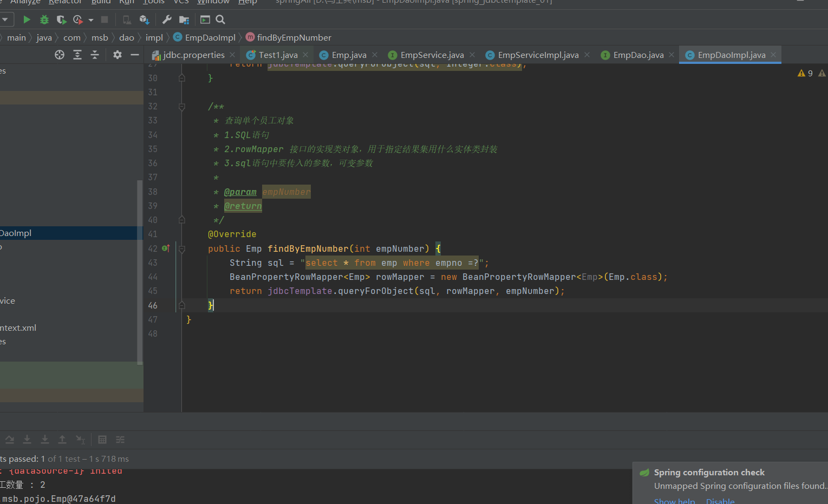Open settings via the wrench icon
The image size is (828, 504).
coord(167,19)
